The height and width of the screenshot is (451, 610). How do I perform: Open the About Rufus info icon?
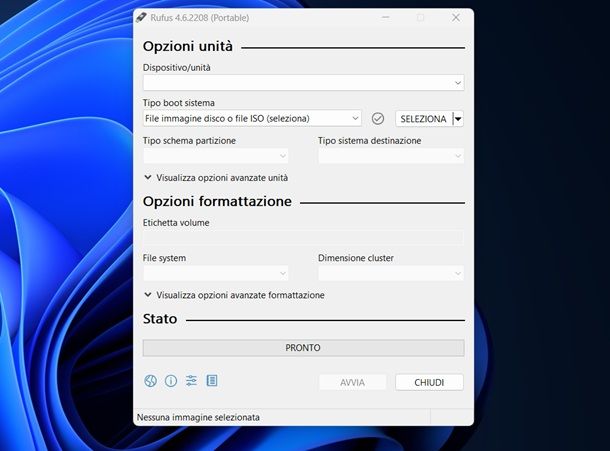click(x=171, y=381)
